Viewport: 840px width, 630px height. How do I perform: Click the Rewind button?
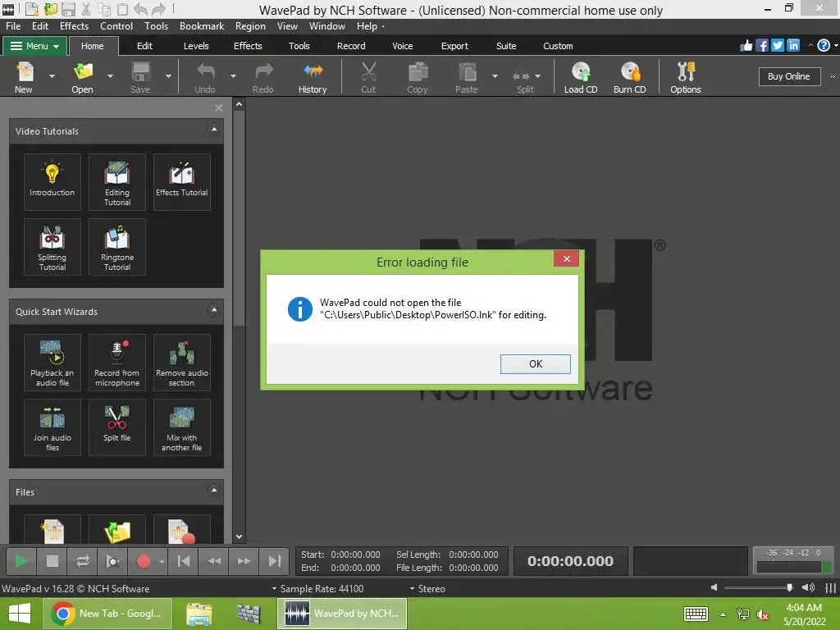tap(214, 561)
